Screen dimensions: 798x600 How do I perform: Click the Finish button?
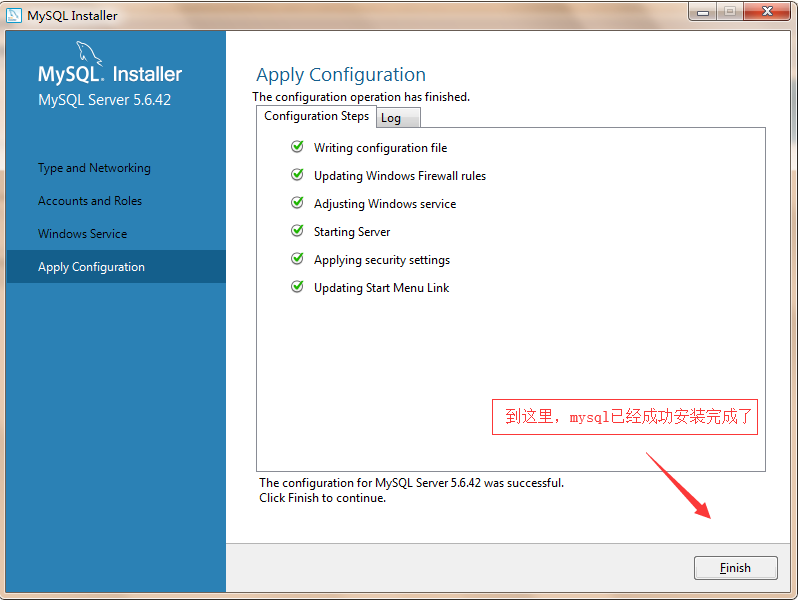point(735,567)
